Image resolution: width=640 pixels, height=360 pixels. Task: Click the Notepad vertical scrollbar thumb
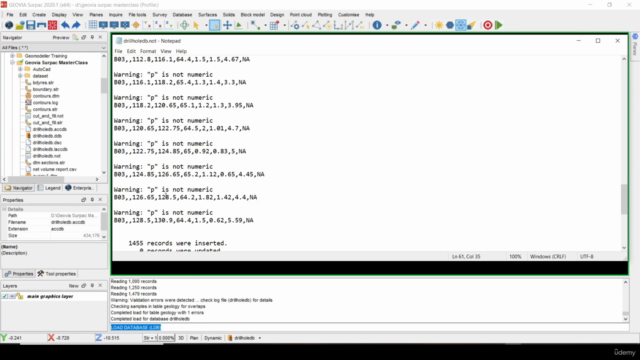(x=624, y=199)
